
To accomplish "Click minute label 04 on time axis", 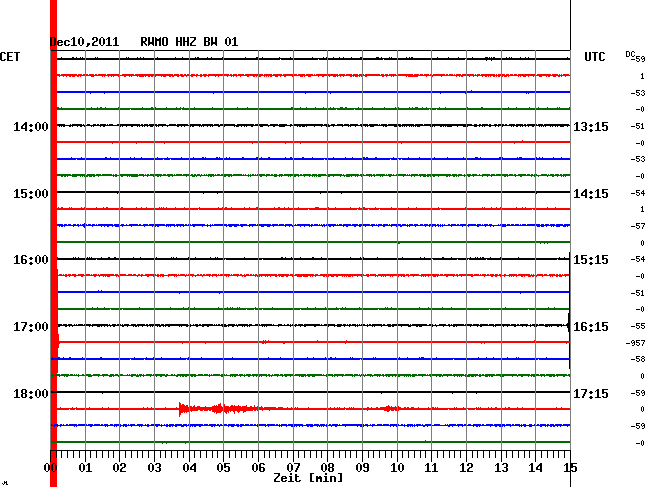I will coord(189,468).
